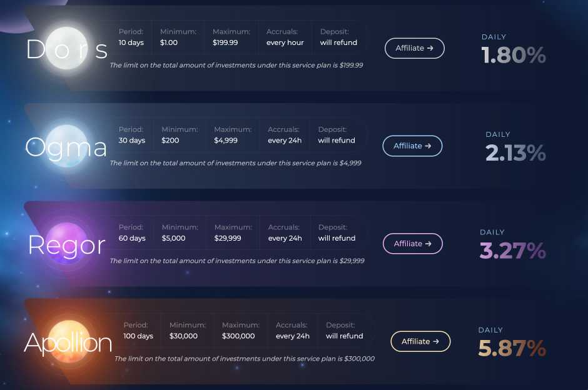Select the 2.13% daily value for Ogma

(515, 152)
